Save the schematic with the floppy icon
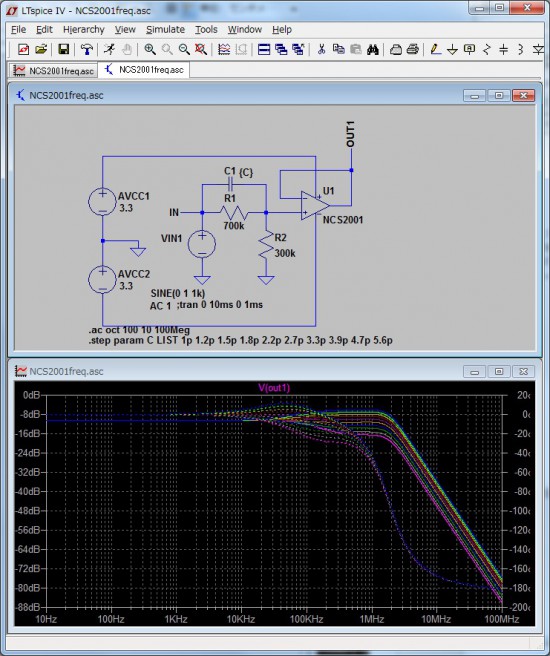The image size is (550, 656). pos(63,50)
